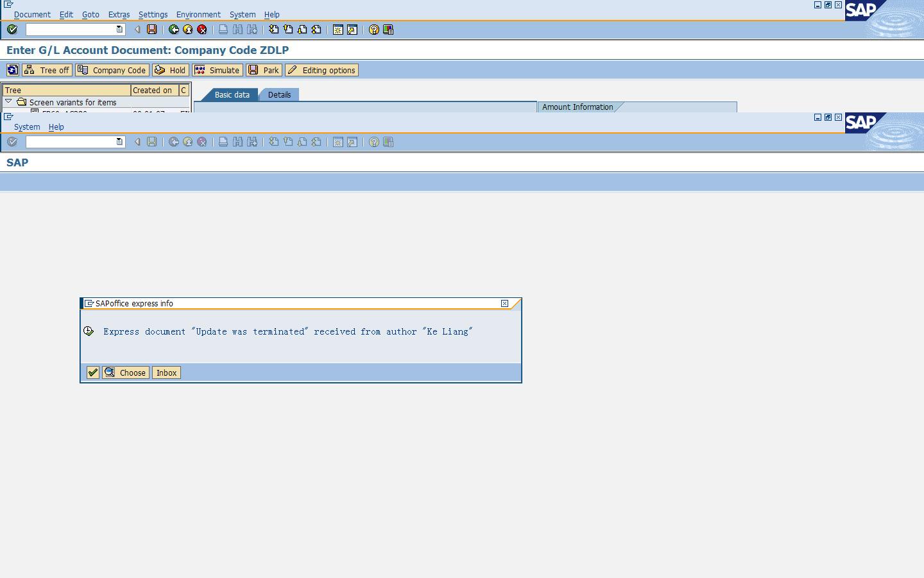Open the command field history dropdown

[119, 30]
